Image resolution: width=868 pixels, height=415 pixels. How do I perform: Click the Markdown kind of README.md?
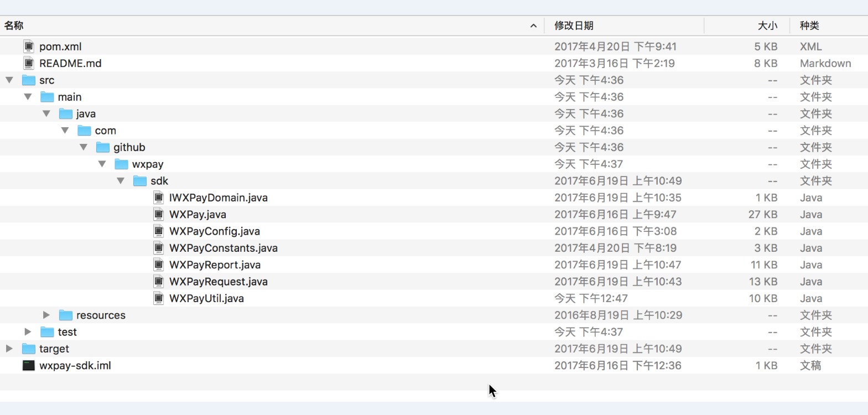pos(825,63)
